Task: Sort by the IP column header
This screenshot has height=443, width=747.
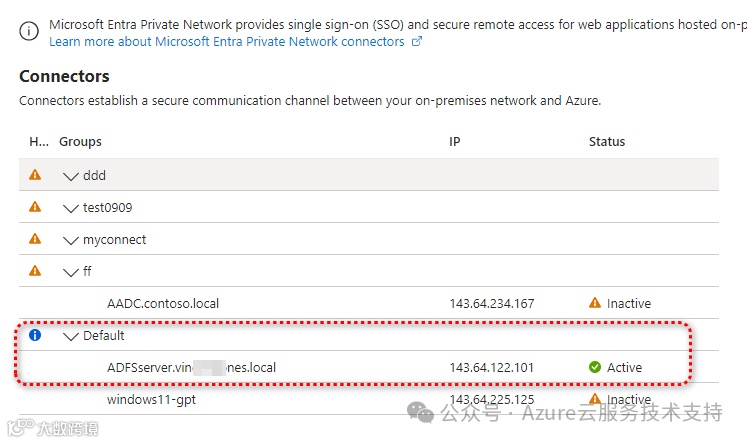Action: click(455, 141)
